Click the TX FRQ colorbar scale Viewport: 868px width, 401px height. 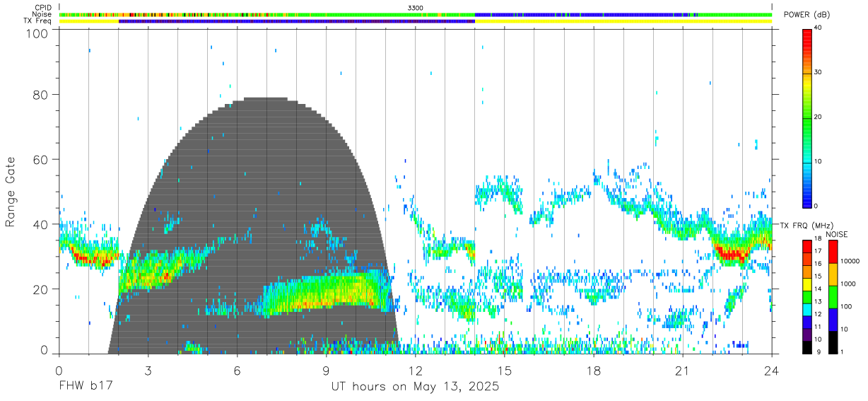[x=807, y=296]
